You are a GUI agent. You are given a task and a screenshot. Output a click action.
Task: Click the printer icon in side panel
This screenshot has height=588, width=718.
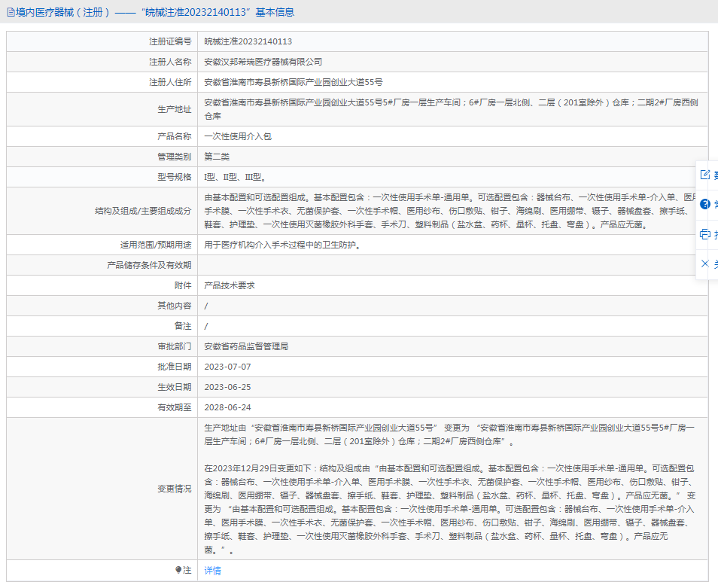705,234
